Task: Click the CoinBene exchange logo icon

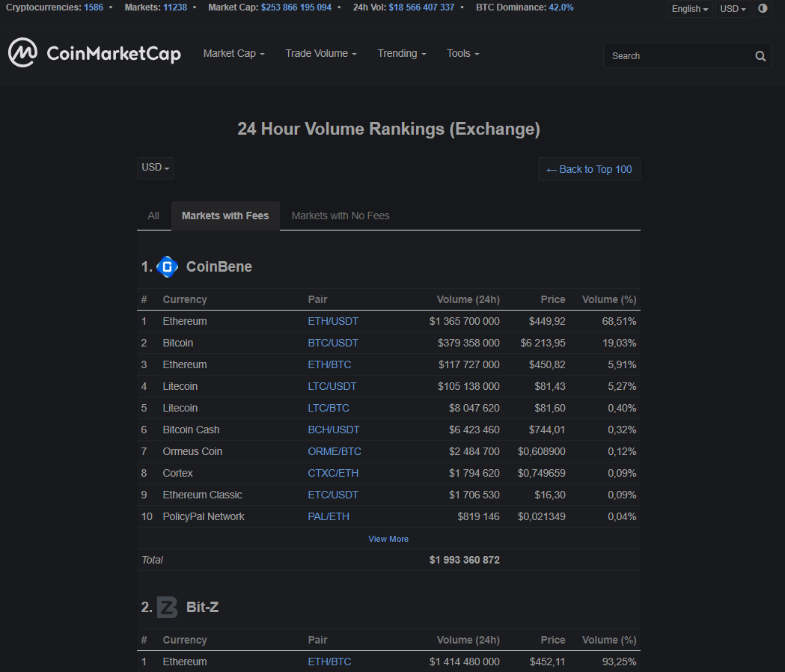Action: (x=167, y=266)
